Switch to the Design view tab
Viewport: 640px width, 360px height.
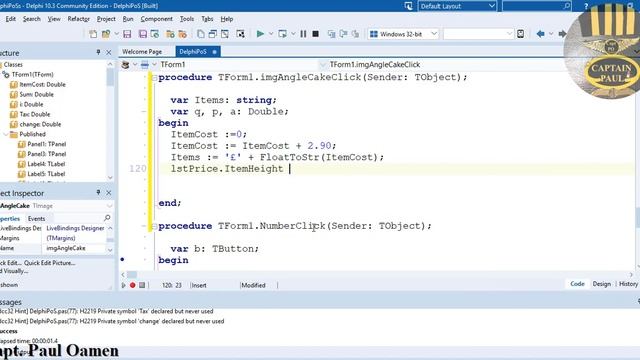pos(602,284)
